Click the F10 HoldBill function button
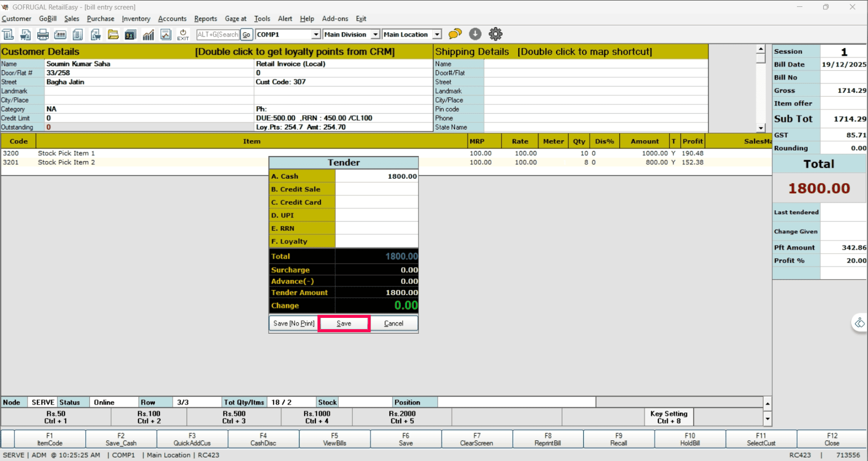Image resolution: width=868 pixels, height=461 pixels. pyautogui.click(x=690, y=439)
